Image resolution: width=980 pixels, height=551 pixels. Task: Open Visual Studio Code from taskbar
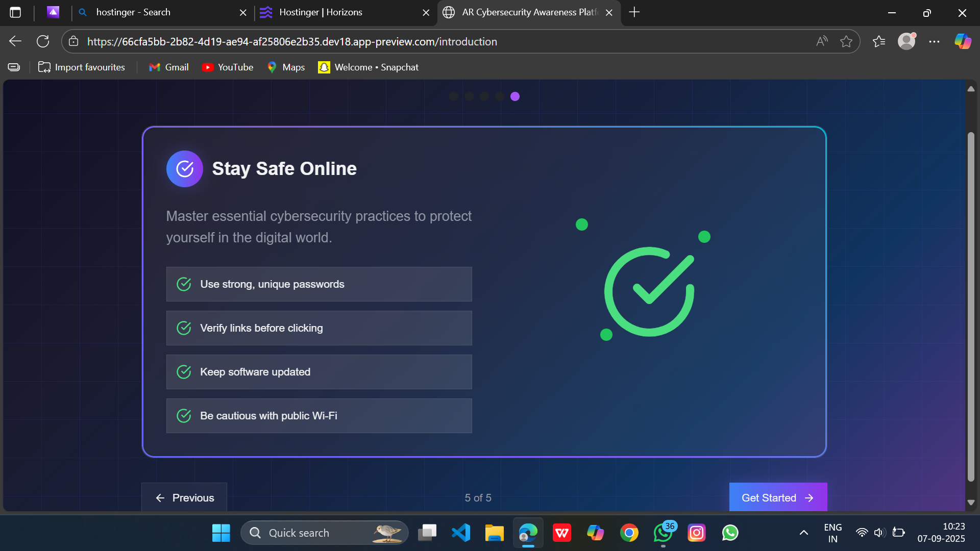(461, 533)
